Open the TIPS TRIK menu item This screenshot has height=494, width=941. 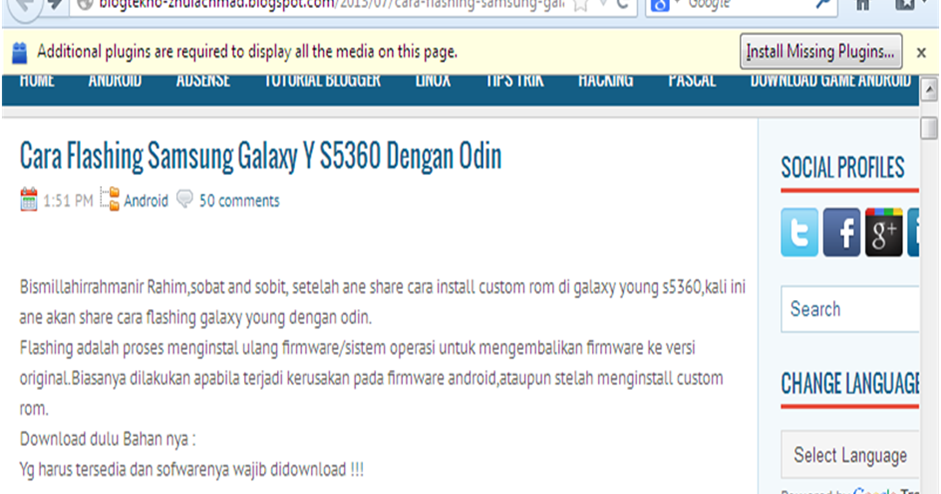515,80
